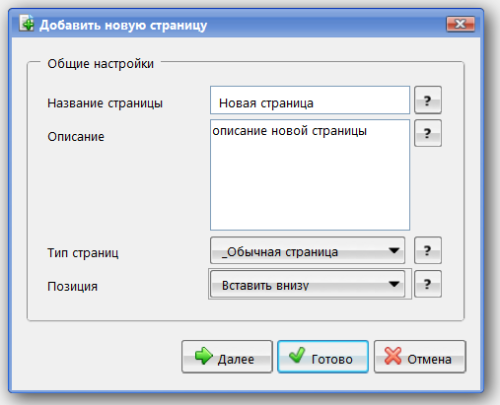
Task: Show help for Тип страниц option
Action: tap(428, 250)
